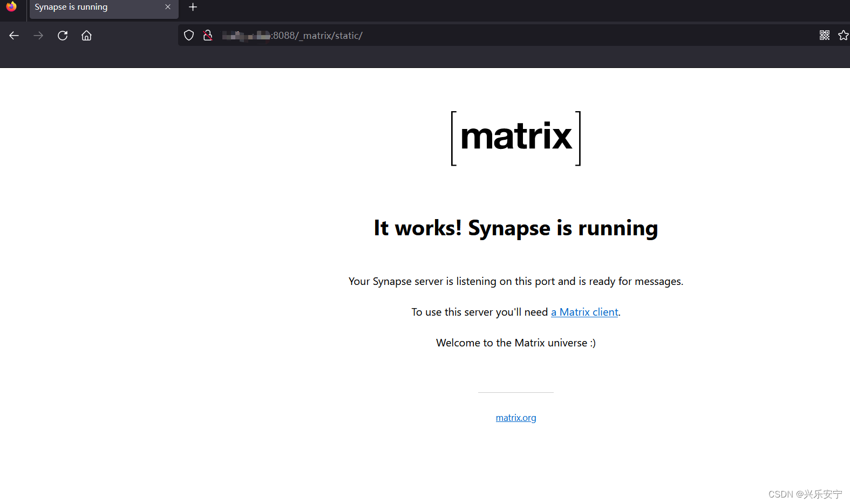Viewport: 850px width, 504px height.
Task: Click the QR code icon in address bar
Action: coord(824,36)
